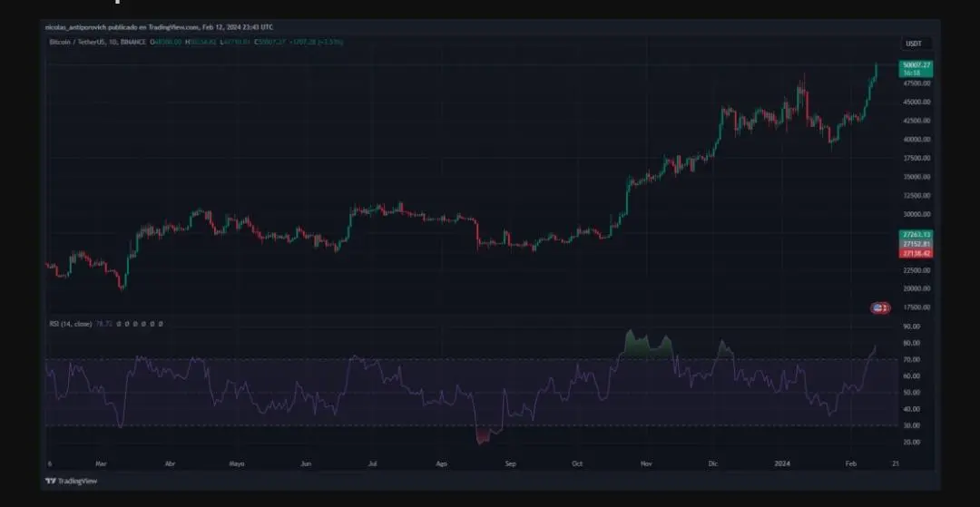Click the Ago label on time axis

point(442,463)
